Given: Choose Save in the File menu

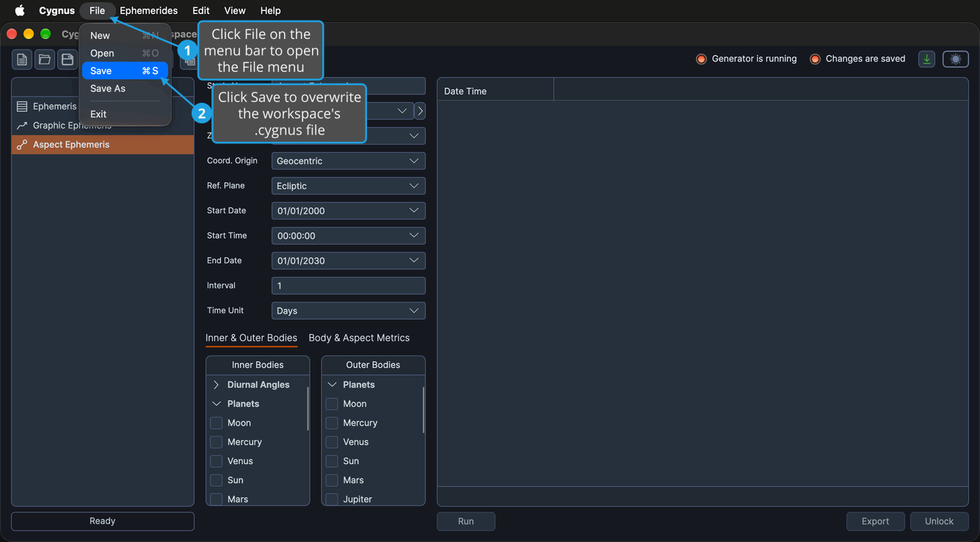Looking at the screenshot, I should click(125, 71).
